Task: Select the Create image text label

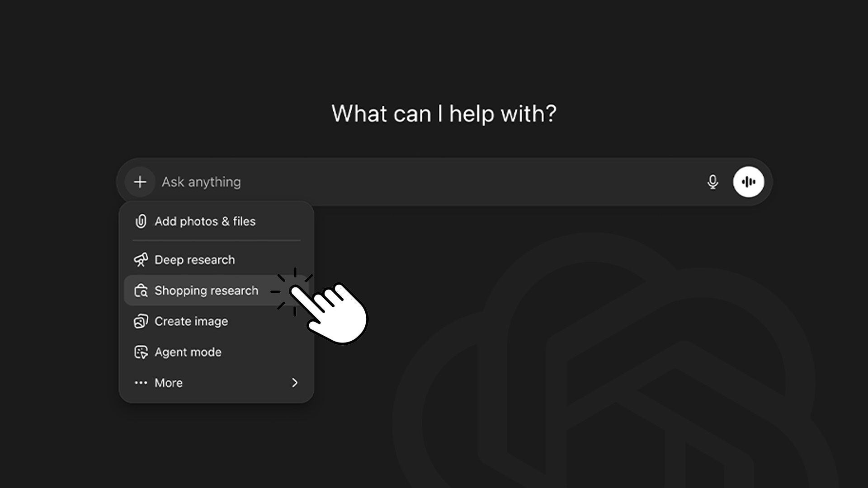Action: point(191,321)
